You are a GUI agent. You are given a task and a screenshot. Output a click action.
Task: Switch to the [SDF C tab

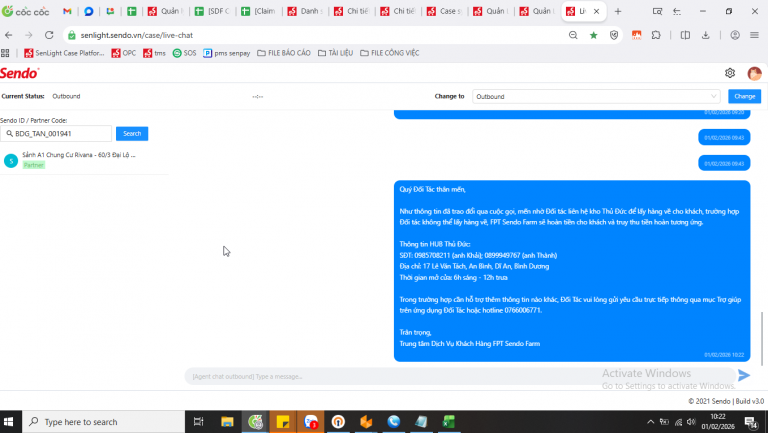[213, 11]
